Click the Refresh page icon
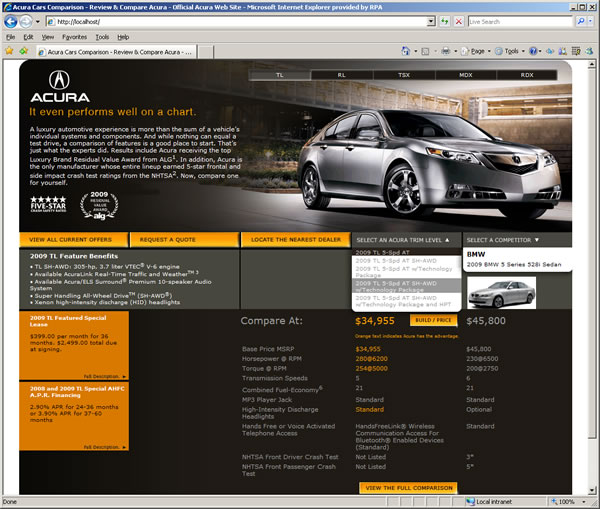The width and height of the screenshot is (600, 509). [445, 21]
